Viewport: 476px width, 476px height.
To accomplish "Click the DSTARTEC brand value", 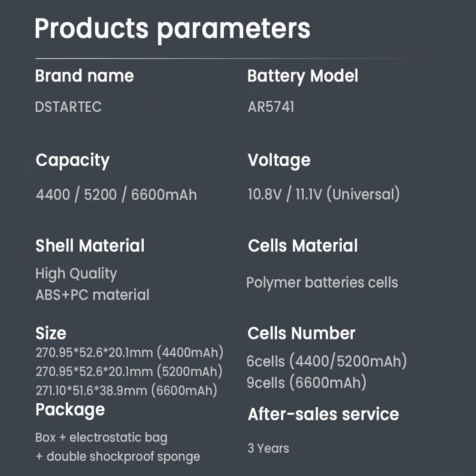I will [x=69, y=107].
